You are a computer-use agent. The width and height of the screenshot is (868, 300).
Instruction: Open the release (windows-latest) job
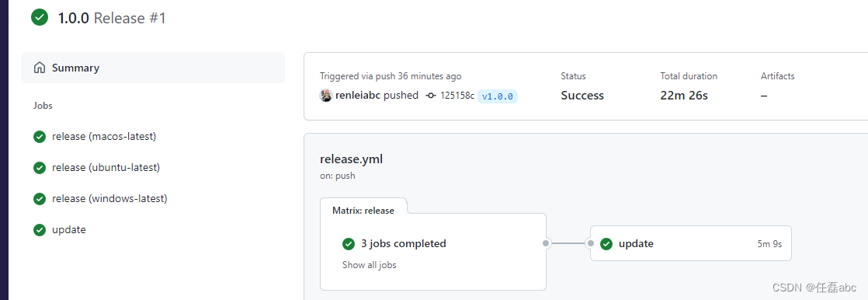point(109,198)
